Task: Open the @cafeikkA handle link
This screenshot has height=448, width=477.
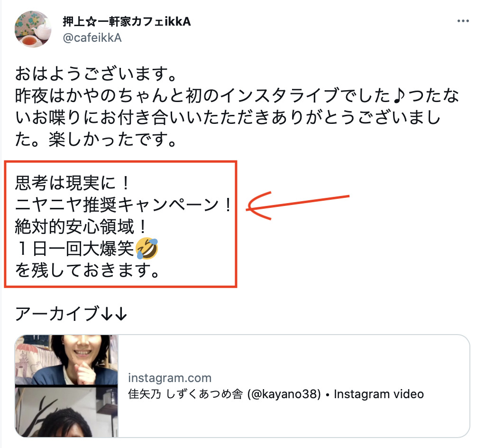Action: tap(92, 38)
